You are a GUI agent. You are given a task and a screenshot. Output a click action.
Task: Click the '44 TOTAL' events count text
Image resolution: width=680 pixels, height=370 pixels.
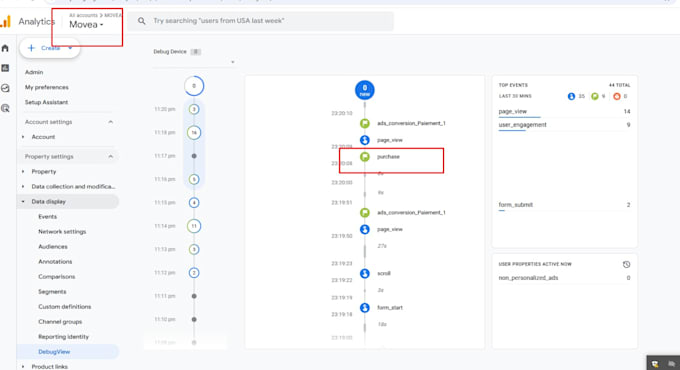(619, 85)
